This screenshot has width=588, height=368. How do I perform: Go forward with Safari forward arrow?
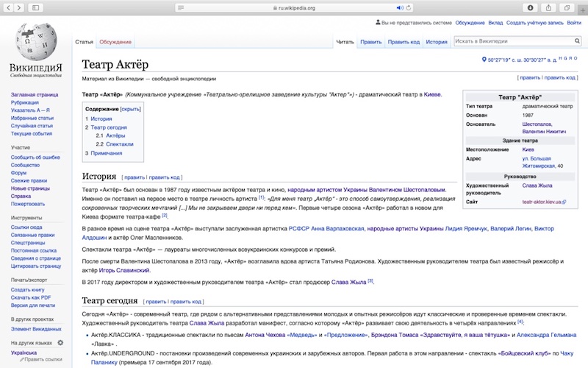[x=19, y=7]
